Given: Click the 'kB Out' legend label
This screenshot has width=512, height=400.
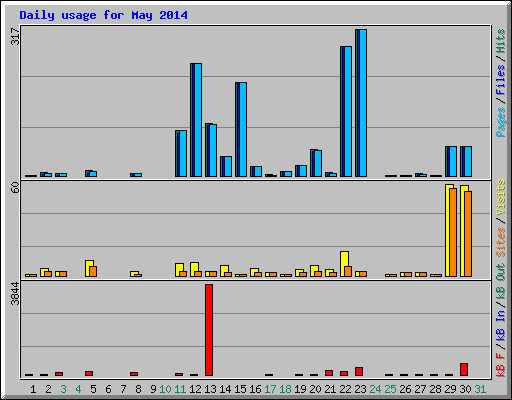Looking at the screenshot, I should coord(501,281).
